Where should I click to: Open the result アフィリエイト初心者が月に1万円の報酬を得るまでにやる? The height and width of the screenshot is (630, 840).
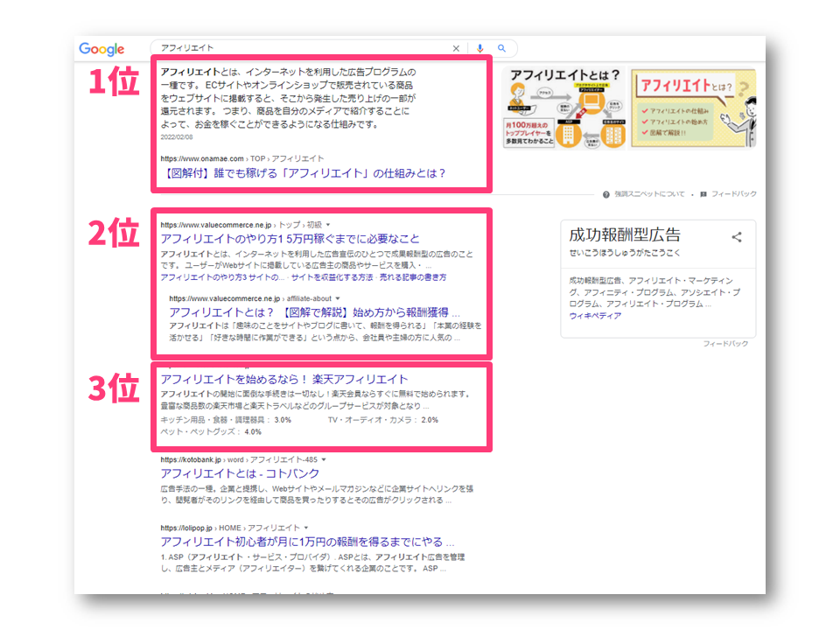[307, 542]
